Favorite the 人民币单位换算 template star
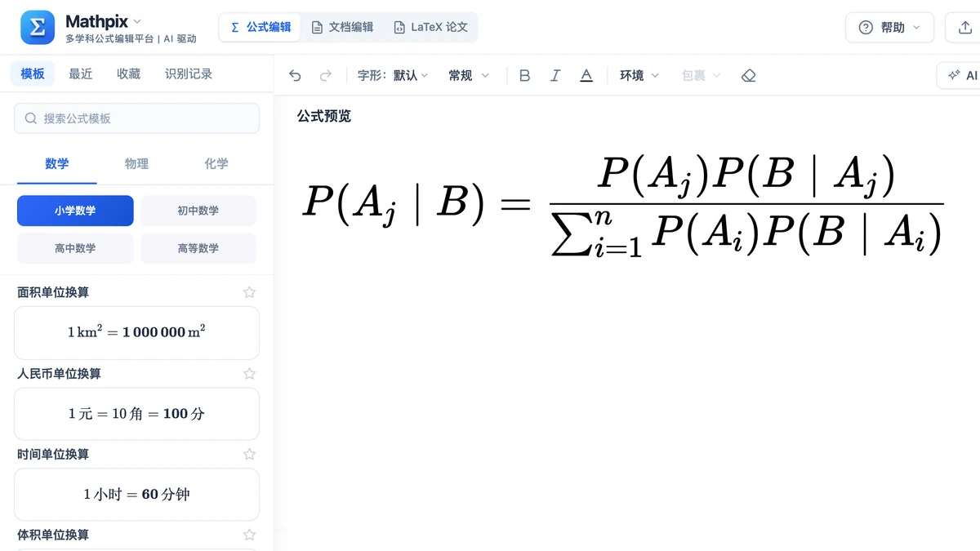Screen dimensions: 980x551 click(x=250, y=373)
